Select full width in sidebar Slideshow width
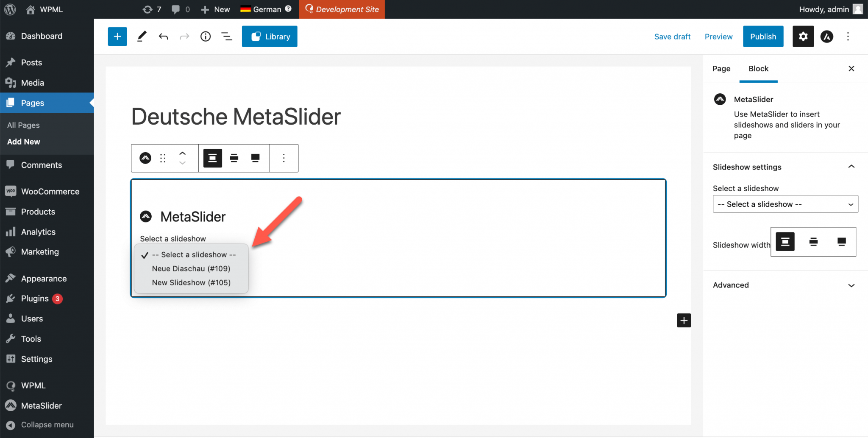The width and height of the screenshot is (868, 438). 842,242
